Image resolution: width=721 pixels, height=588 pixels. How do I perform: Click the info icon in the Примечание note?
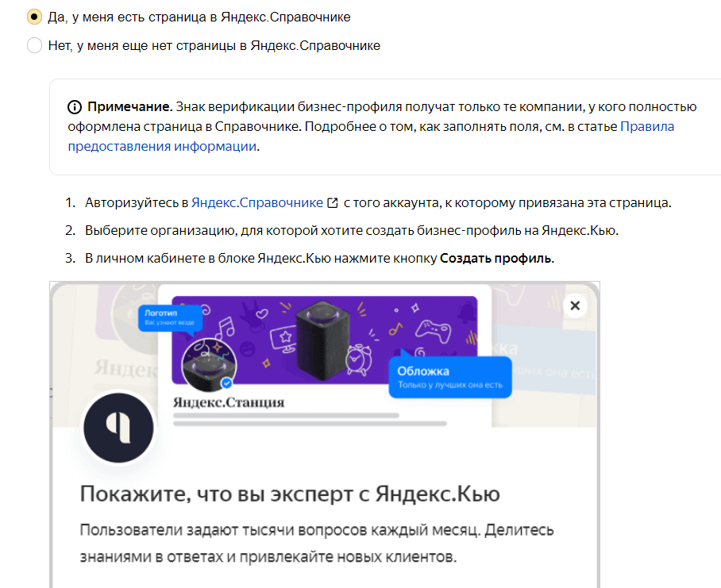pyautogui.click(x=77, y=106)
